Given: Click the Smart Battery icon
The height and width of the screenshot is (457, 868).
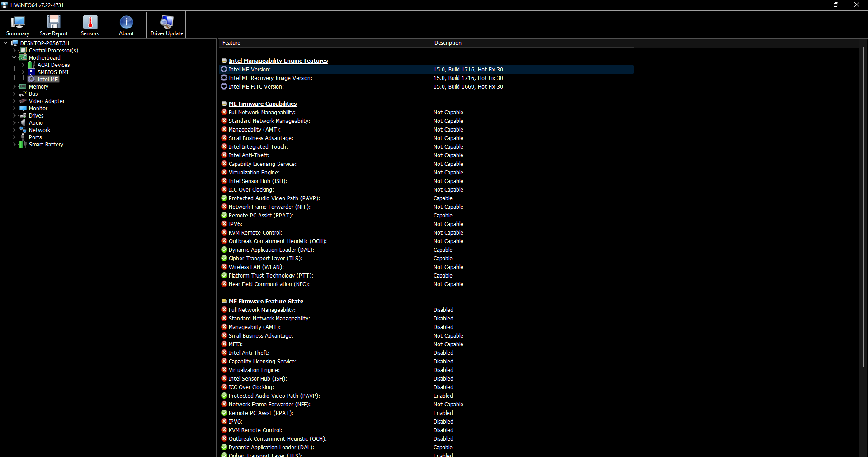Looking at the screenshot, I should pyautogui.click(x=23, y=144).
